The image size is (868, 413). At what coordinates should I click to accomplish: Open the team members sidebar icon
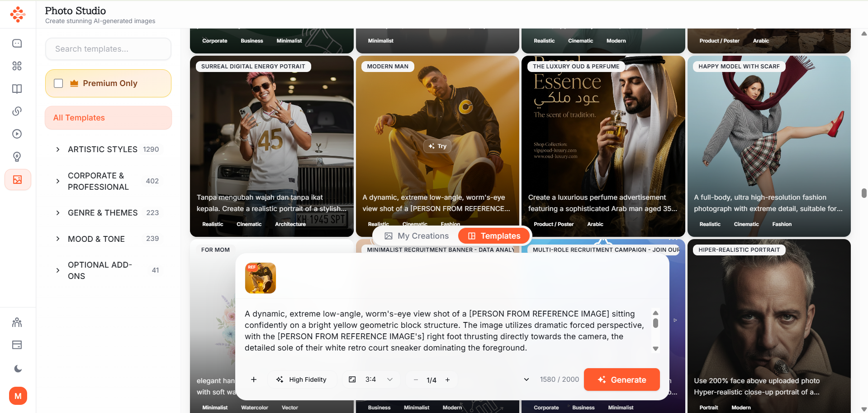point(17,322)
